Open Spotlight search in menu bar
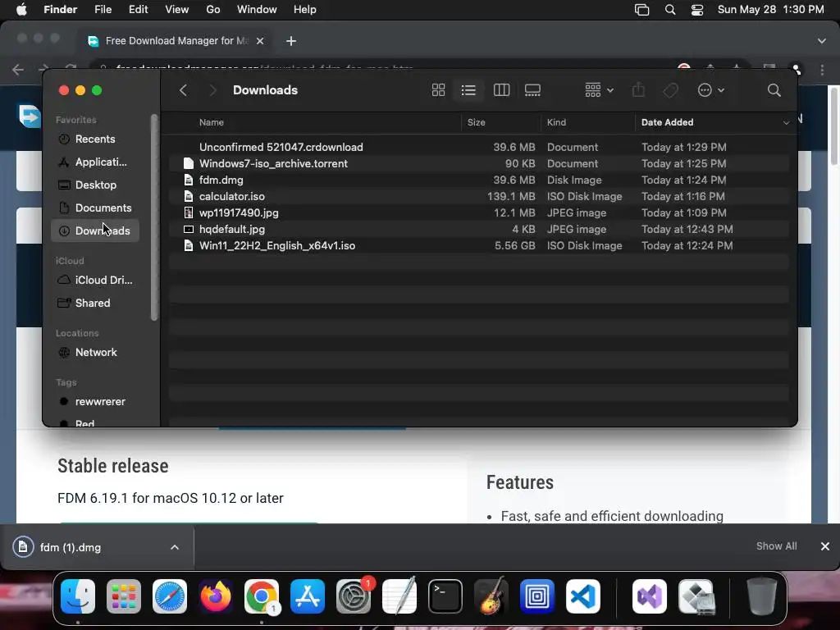Viewport: 840px width, 630px height. (x=669, y=10)
